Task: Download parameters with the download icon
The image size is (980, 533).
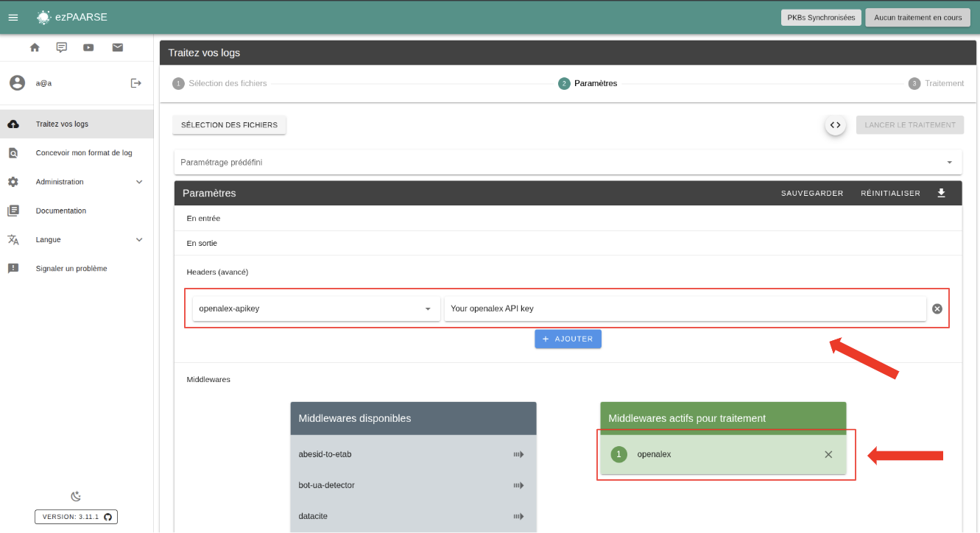Action: tap(941, 193)
